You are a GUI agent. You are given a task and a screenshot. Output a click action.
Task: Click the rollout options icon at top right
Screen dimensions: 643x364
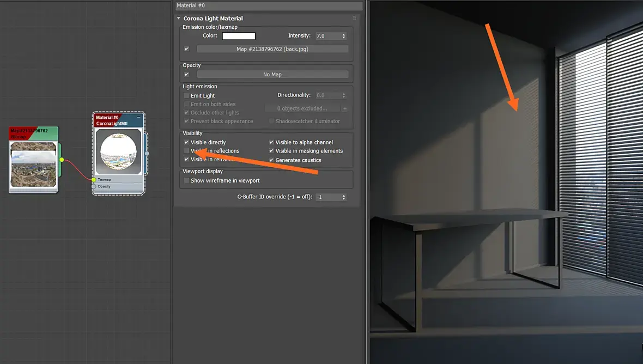click(x=354, y=19)
